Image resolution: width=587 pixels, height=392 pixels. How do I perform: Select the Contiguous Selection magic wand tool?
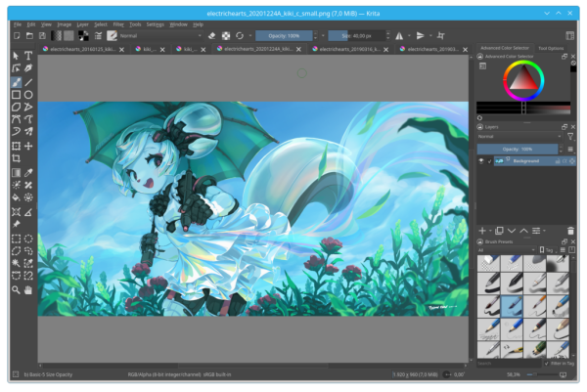point(16,263)
